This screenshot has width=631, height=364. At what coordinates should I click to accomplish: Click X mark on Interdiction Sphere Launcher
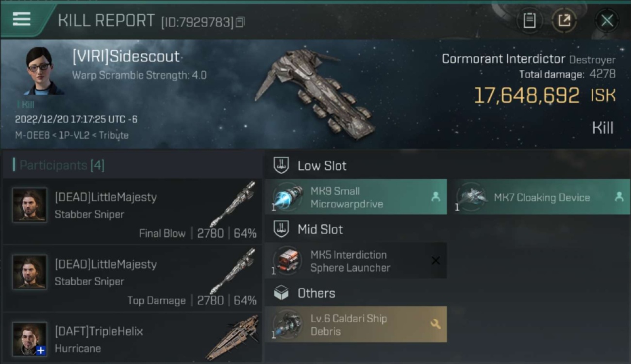coord(435,261)
